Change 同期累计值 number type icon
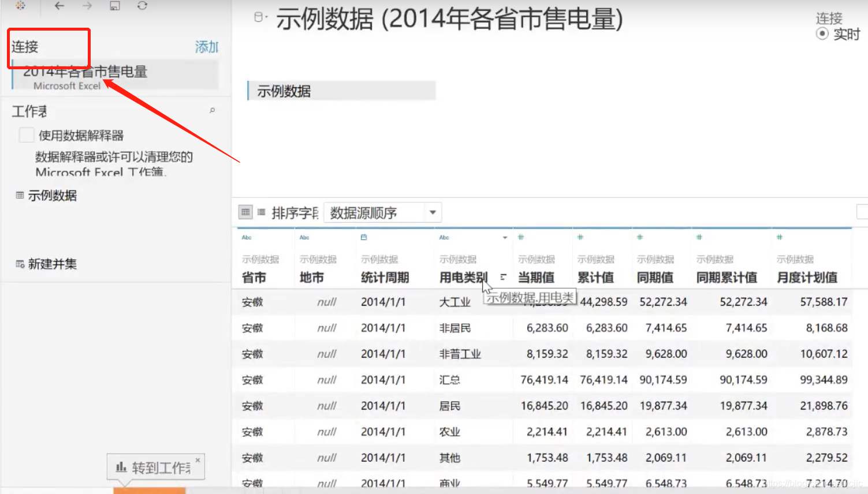868x494 pixels. pyautogui.click(x=699, y=237)
